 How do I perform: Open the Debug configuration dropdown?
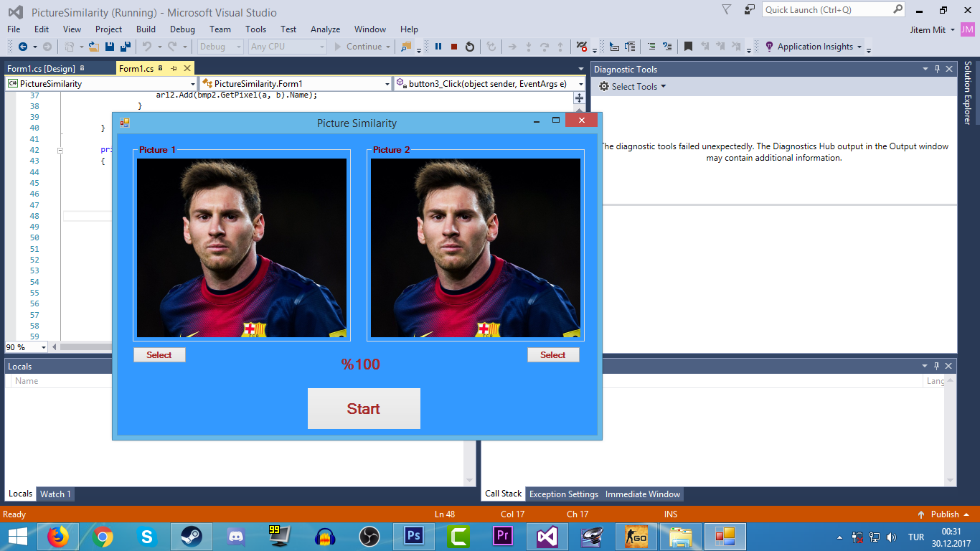[221, 47]
